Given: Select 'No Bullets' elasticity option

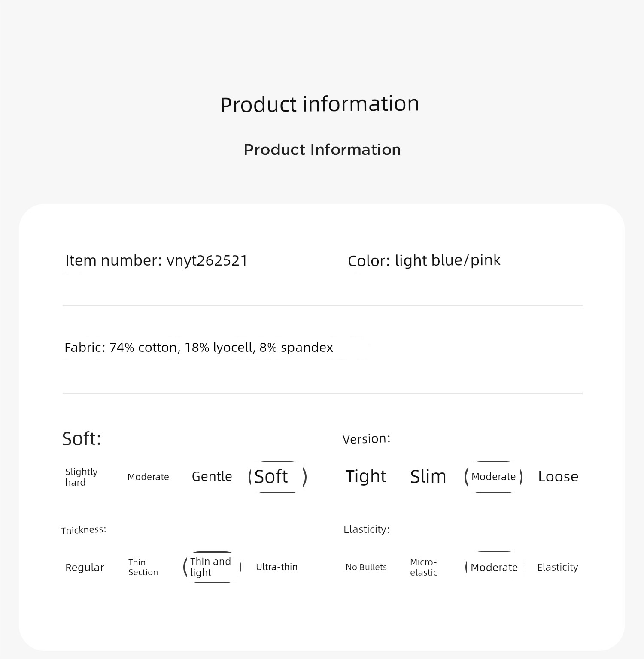Looking at the screenshot, I should (x=366, y=567).
